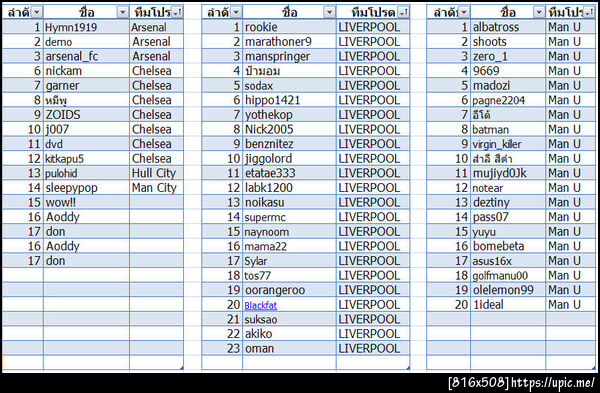Click the golfmanu00 cell
The image size is (600, 393).
coord(508,276)
